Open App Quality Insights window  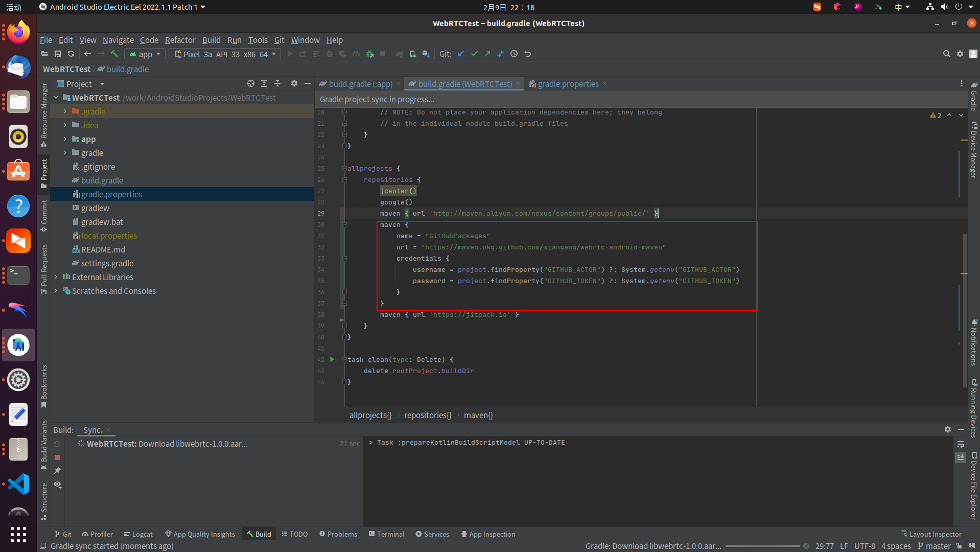(x=200, y=534)
